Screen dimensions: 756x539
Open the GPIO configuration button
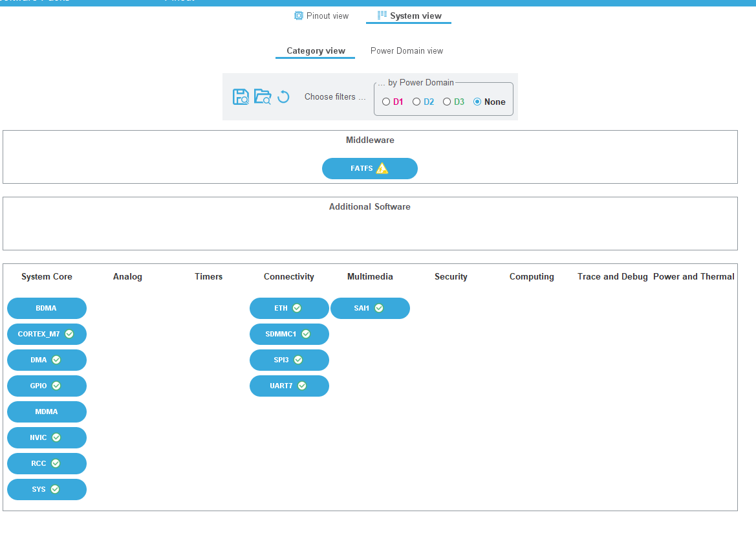point(47,386)
